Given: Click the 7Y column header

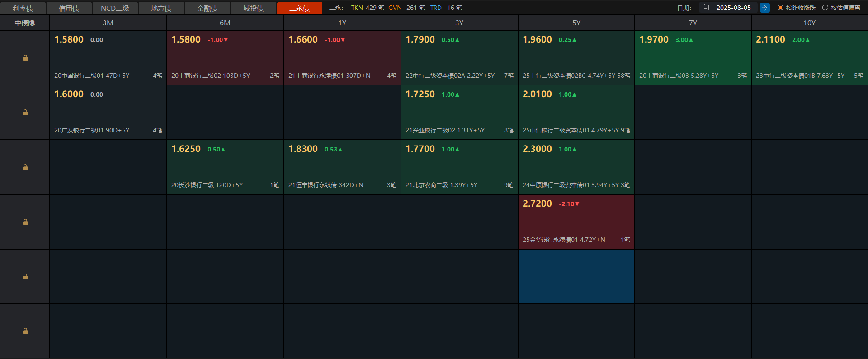Looking at the screenshot, I should pos(693,23).
